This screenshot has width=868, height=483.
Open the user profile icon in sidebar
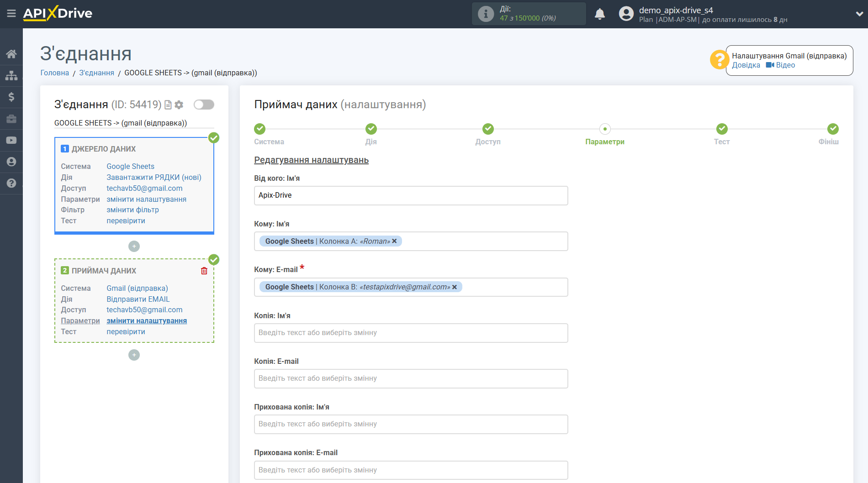click(x=11, y=162)
